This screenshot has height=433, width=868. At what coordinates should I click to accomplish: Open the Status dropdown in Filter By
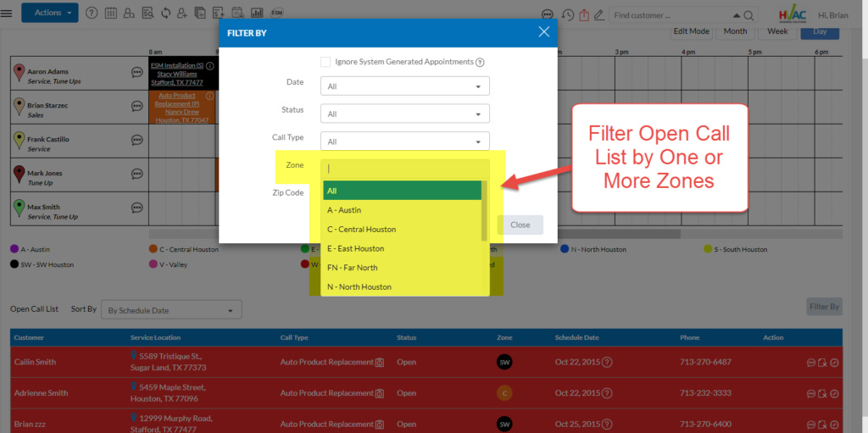tap(404, 114)
